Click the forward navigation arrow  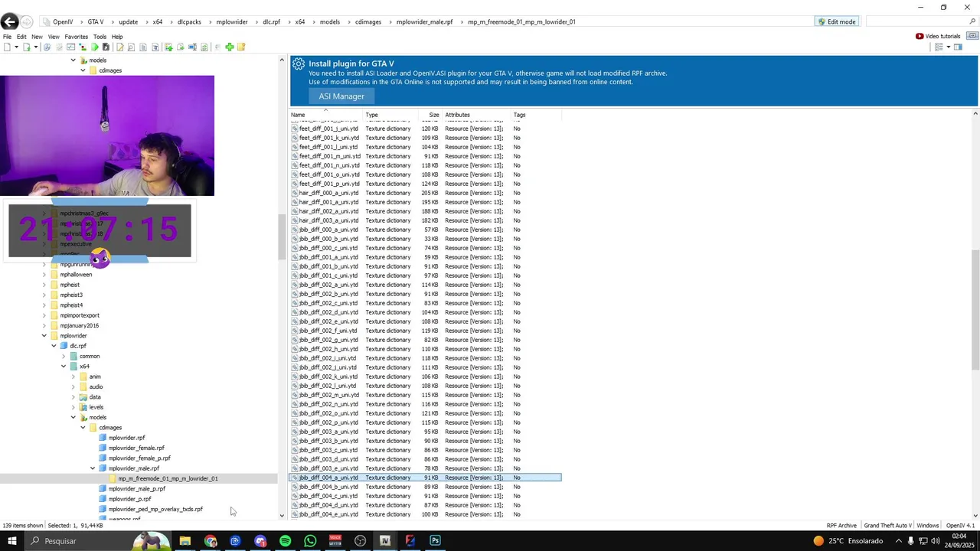28,21
